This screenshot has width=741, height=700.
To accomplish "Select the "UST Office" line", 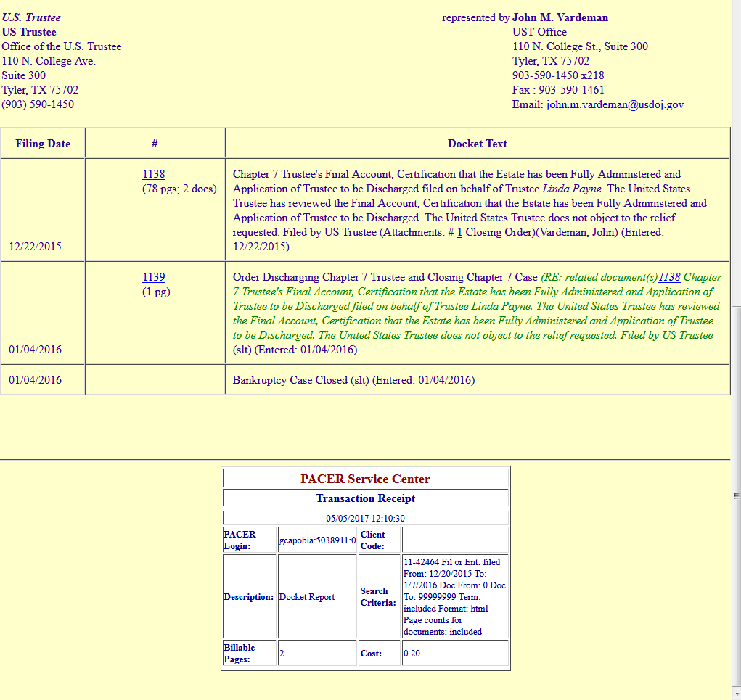I will (x=539, y=32).
